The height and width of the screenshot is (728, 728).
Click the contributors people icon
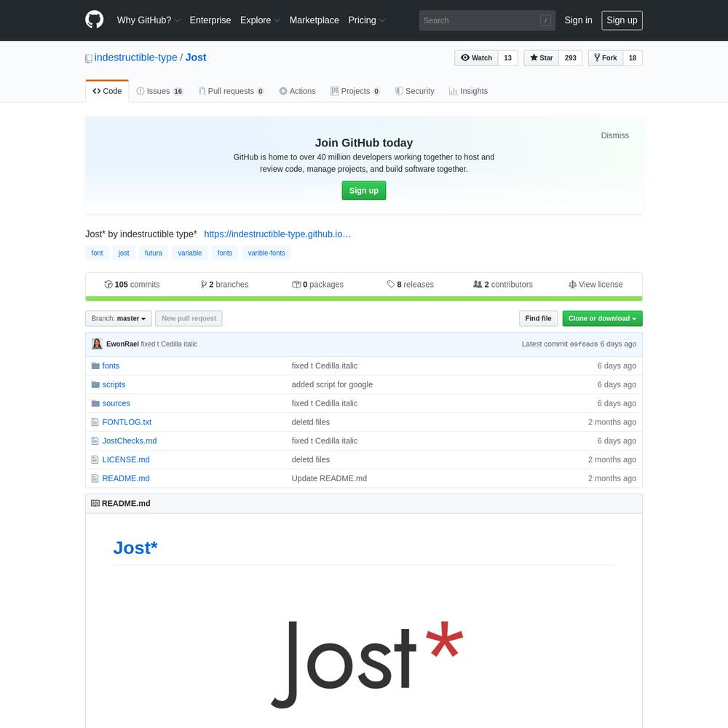click(478, 284)
